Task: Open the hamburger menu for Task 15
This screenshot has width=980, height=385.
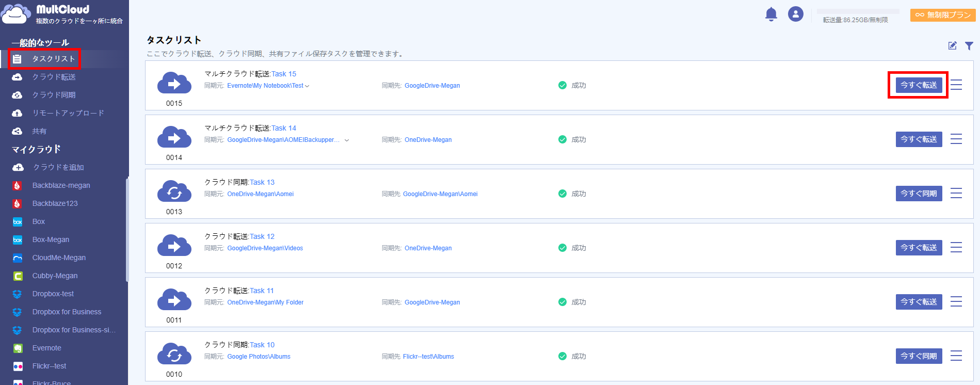Action: tap(956, 85)
